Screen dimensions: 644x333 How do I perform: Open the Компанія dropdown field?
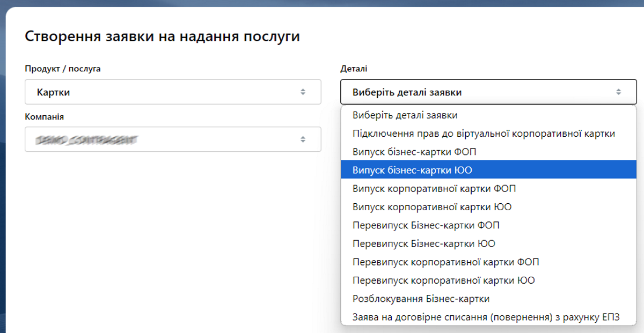(x=173, y=139)
